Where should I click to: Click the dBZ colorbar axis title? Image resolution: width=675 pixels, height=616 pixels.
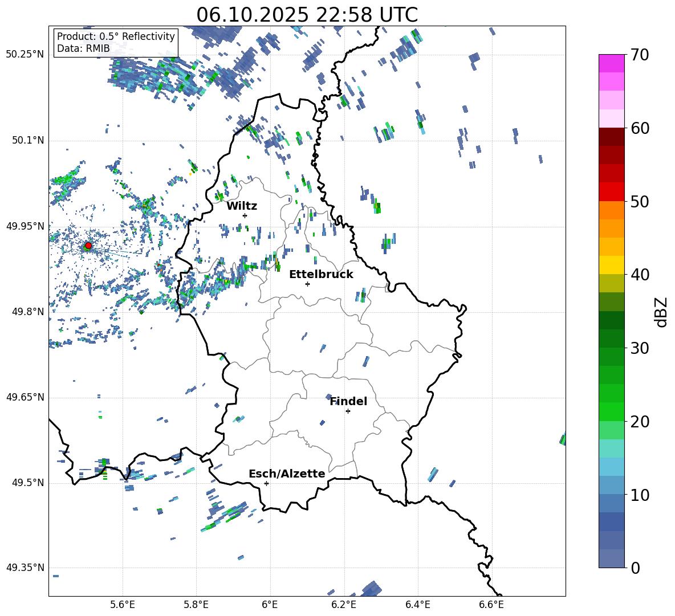[662, 312]
